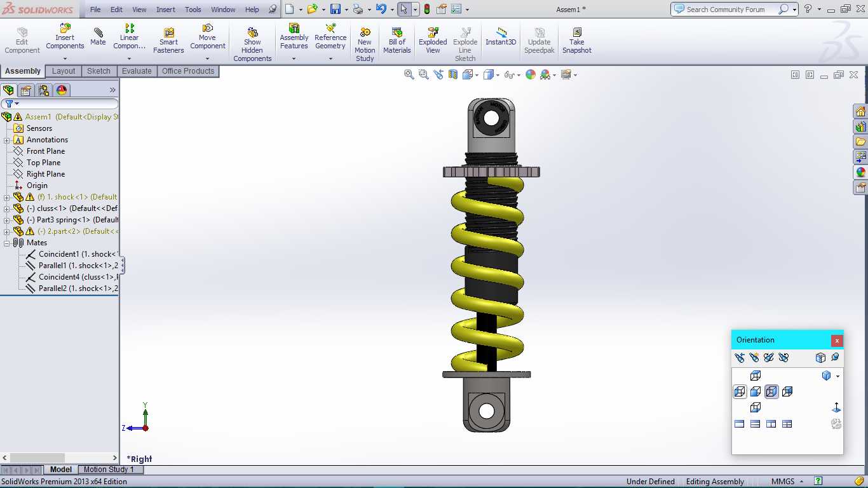868x488 pixels.
Task: Click the Under Defined status text
Action: (650, 482)
